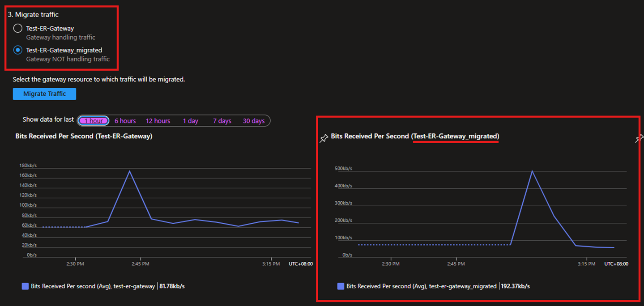Open the Bits Received Per Second (Test-ER-Gateway) chart title
The image size is (644, 306).
[84, 136]
